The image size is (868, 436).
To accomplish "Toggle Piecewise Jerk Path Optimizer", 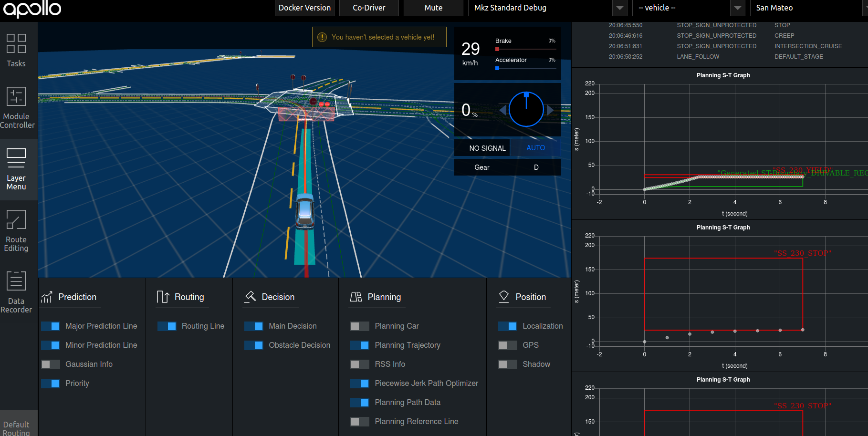I will pos(360,384).
